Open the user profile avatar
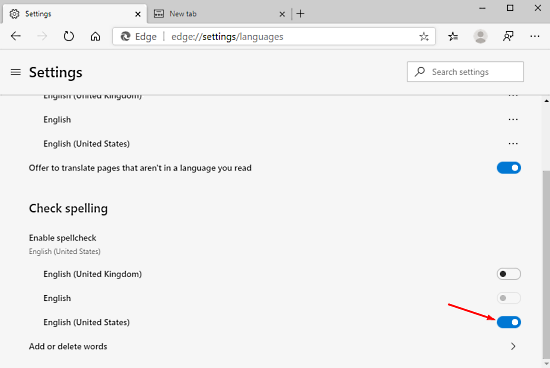This screenshot has width=550, height=368. click(x=480, y=36)
